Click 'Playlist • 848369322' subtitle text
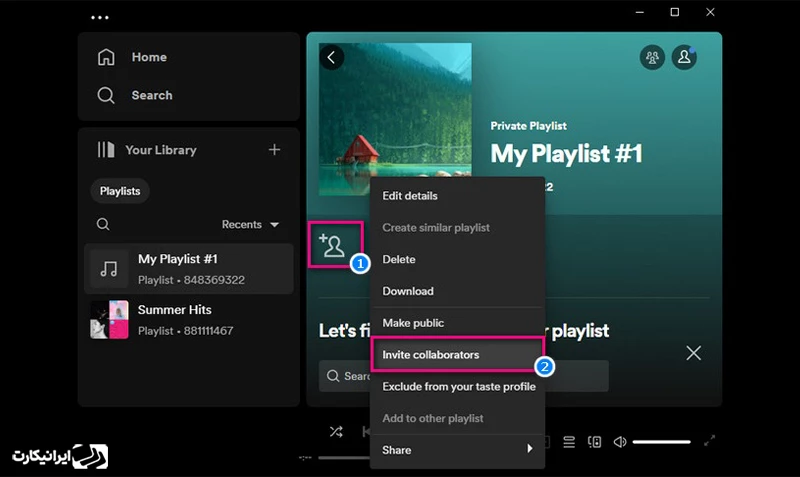The width and height of the screenshot is (800, 477). point(191,280)
